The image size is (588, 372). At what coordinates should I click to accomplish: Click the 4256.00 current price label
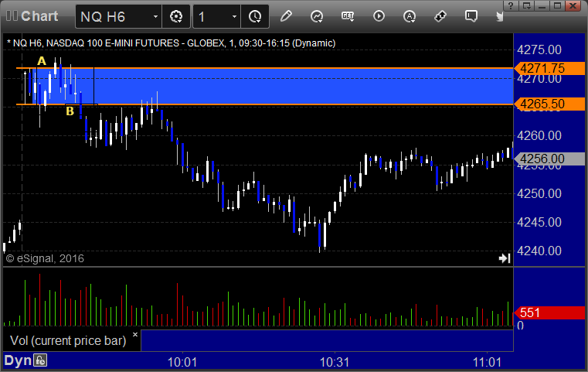(x=549, y=159)
